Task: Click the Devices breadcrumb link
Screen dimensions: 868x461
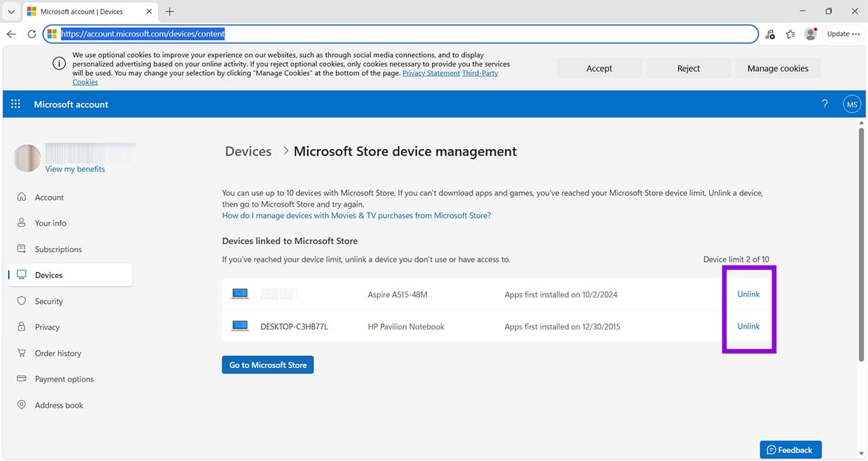Action: (x=248, y=151)
